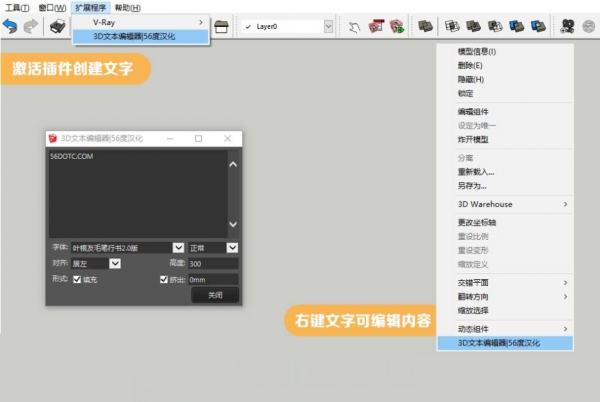Expand the Layer0 layer dropdown
The width and height of the screenshot is (600, 402).
pos(330,27)
